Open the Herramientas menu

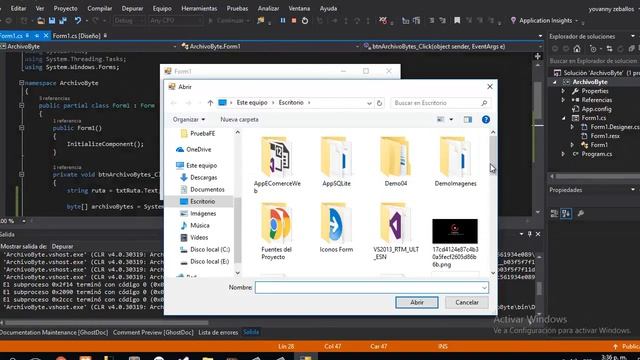(x=199, y=8)
